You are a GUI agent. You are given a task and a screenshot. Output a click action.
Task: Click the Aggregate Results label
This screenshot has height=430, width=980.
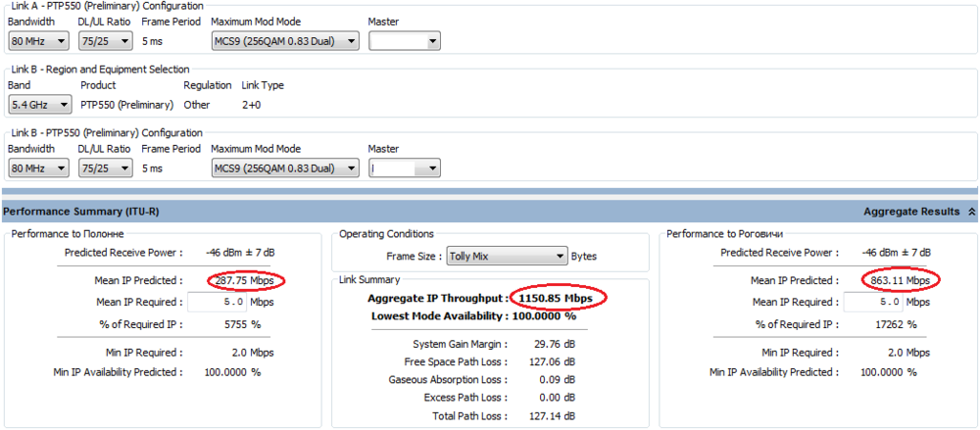pos(911,212)
